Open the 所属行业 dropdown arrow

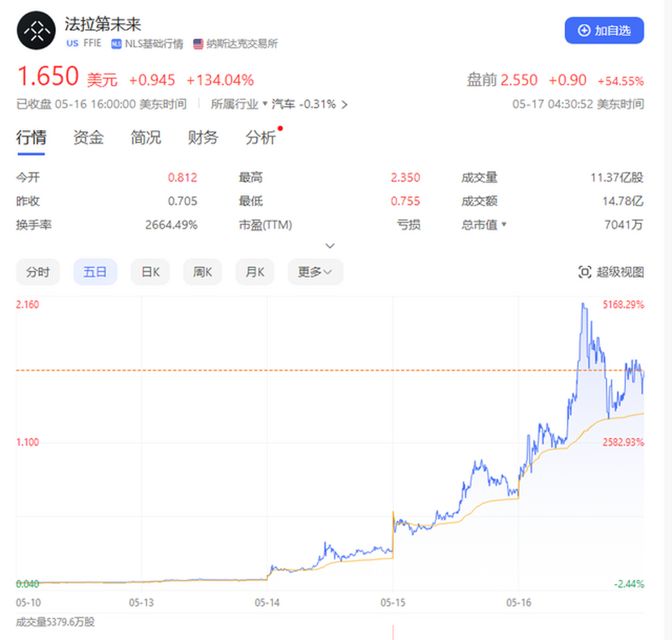pos(265,103)
